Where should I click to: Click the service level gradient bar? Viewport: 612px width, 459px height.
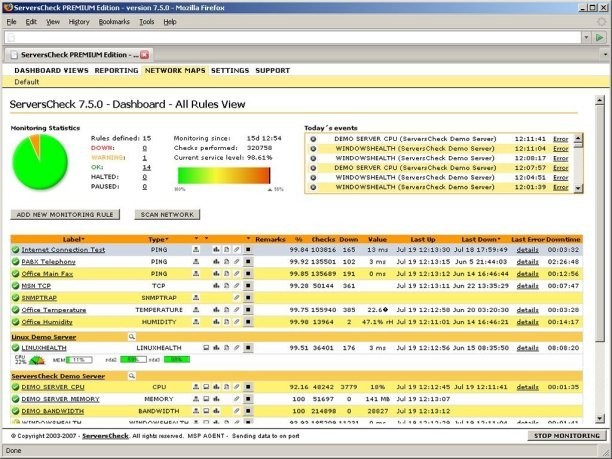pyautogui.click(x=224, y=176)
